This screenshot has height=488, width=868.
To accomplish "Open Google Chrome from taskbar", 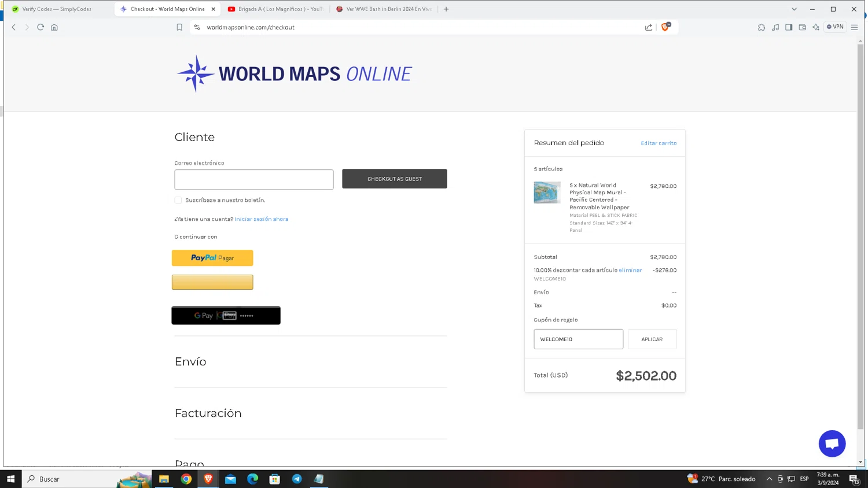I will coord(186,479).
